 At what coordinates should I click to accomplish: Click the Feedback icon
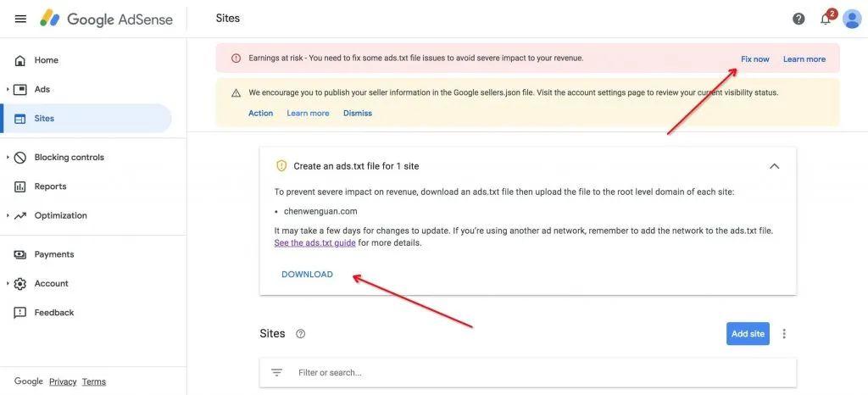(20, 313)
